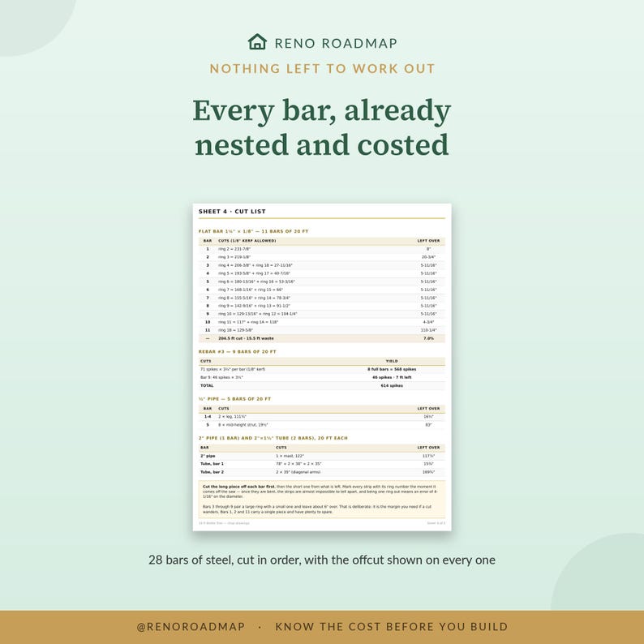Select the bar 8 row starting 'ring 9'
This screenshot has height=644, width=644.
[x=322, y=306]
